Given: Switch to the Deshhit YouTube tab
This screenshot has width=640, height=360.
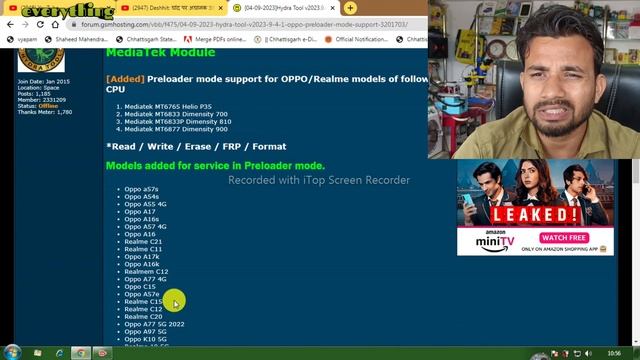Looking at the screenshot, I should pyautogui.click(x=172, y=8).
